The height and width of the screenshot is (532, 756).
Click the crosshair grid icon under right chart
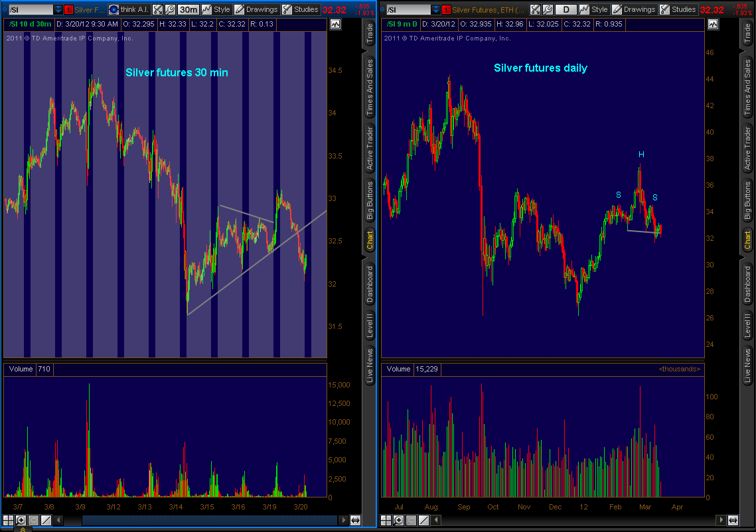(386, 520)
